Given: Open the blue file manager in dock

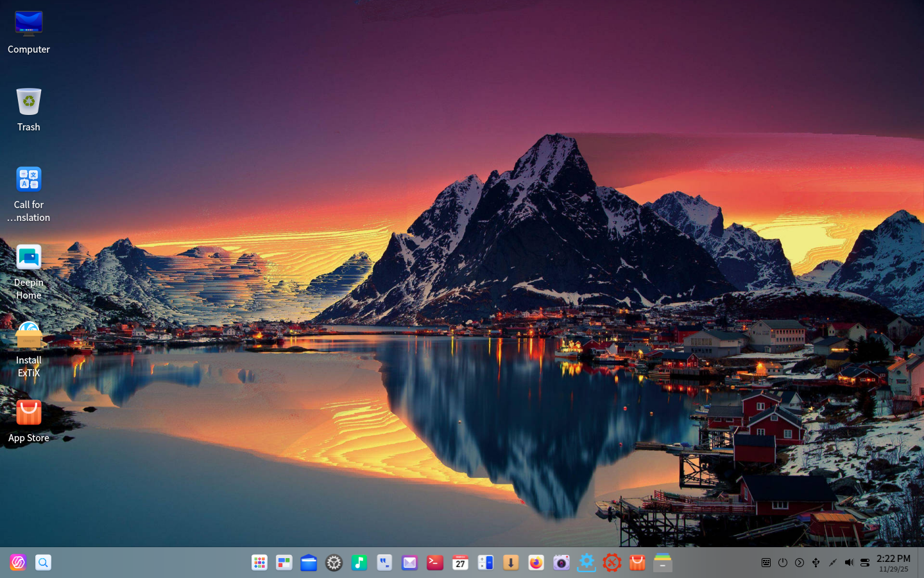Looking at the screenshot, I should [309, 563].
